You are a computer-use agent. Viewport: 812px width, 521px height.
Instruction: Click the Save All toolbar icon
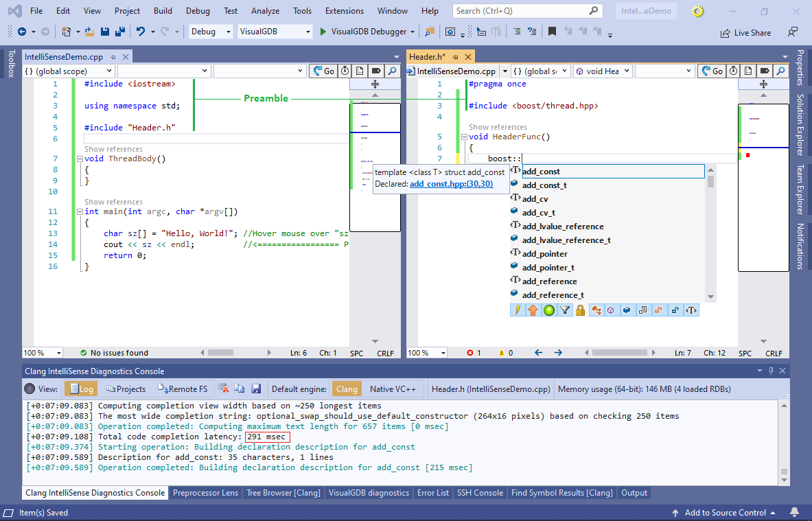119,32
